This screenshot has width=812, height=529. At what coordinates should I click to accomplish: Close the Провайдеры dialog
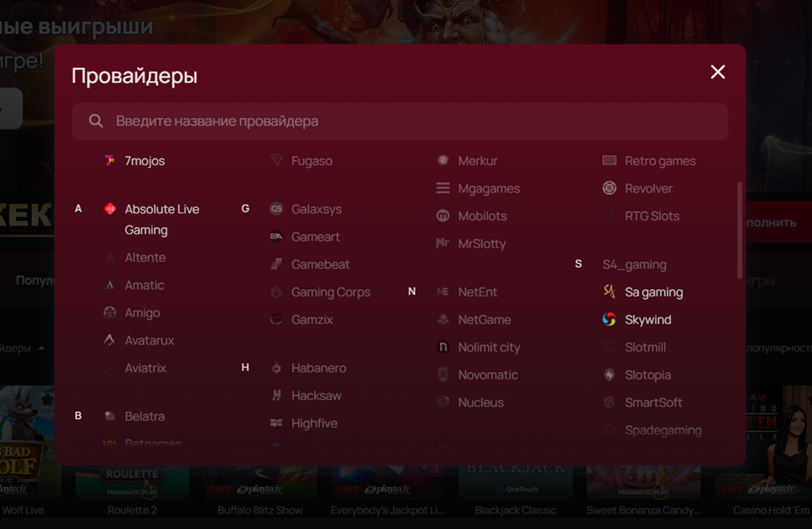point(717,72)
